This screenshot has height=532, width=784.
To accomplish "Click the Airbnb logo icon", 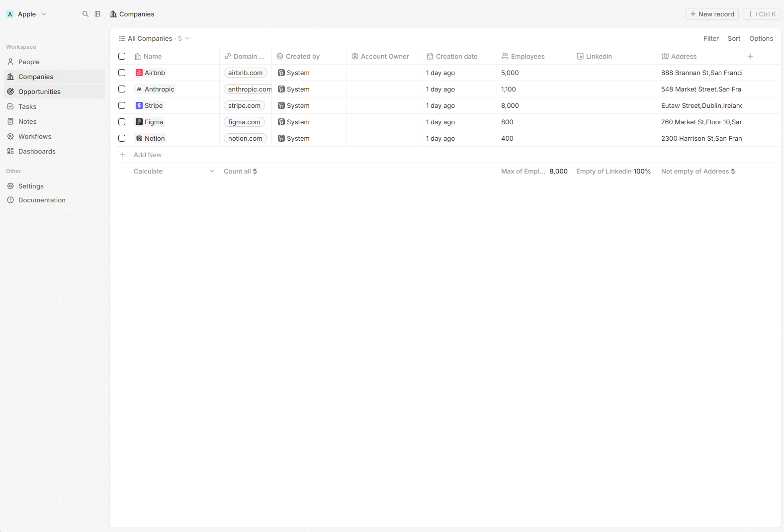I will coord(139,73).
